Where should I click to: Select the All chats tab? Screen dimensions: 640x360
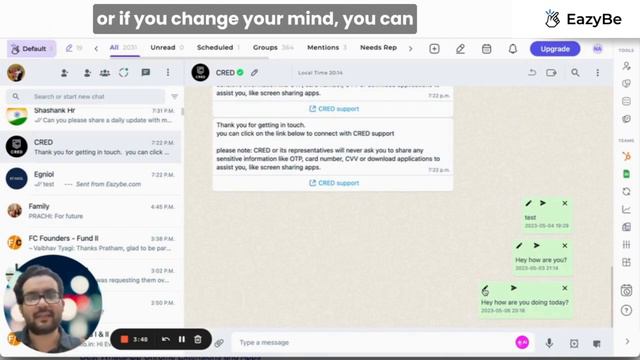(x=123, y=48)
